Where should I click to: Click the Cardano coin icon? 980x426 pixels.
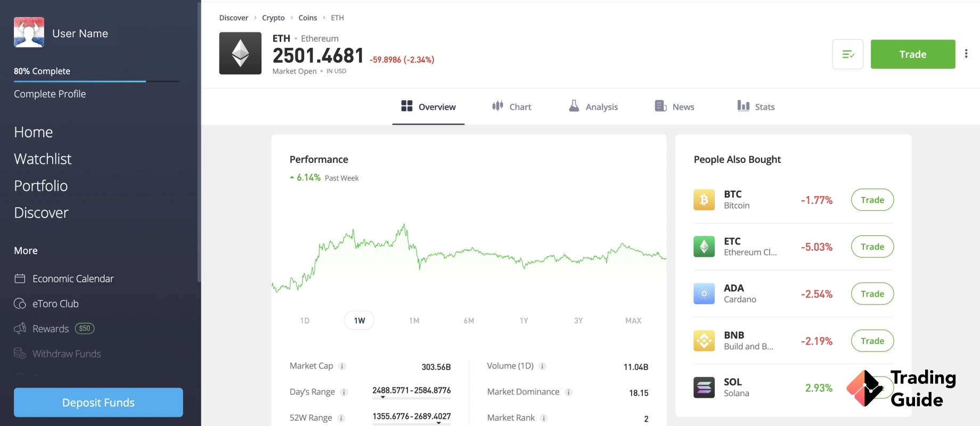(704, 293)
